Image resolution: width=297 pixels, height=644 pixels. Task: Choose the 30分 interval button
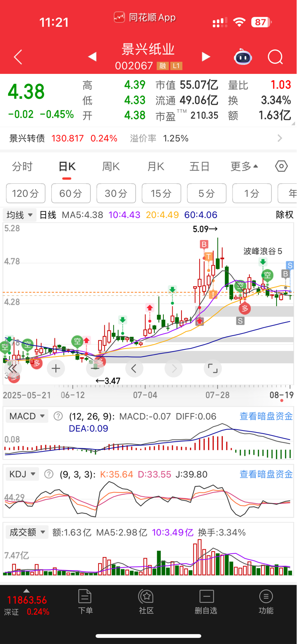[116, 193]
